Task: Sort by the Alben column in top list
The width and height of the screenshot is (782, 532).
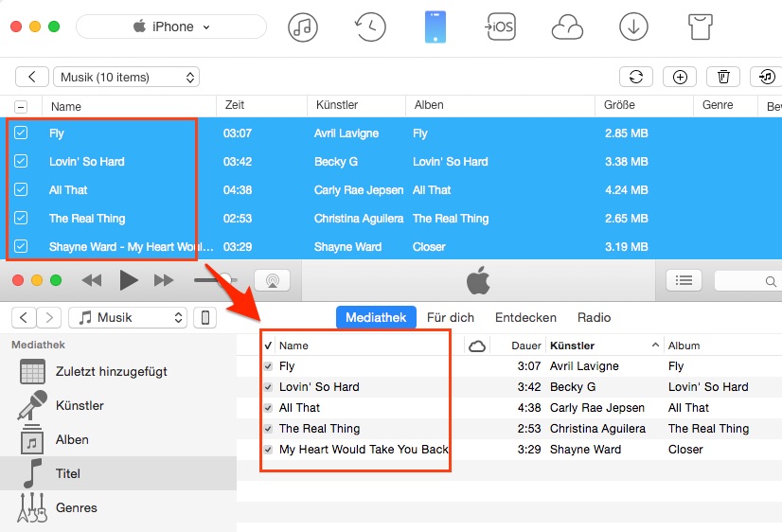Action: [429, 105]
